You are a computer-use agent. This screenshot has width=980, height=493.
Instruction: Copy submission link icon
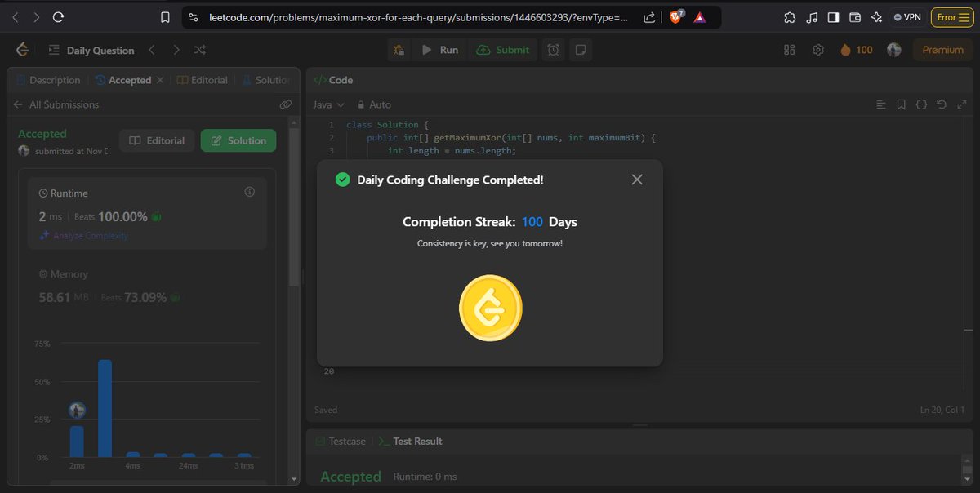pyautogui.click(x=286, y=104)
